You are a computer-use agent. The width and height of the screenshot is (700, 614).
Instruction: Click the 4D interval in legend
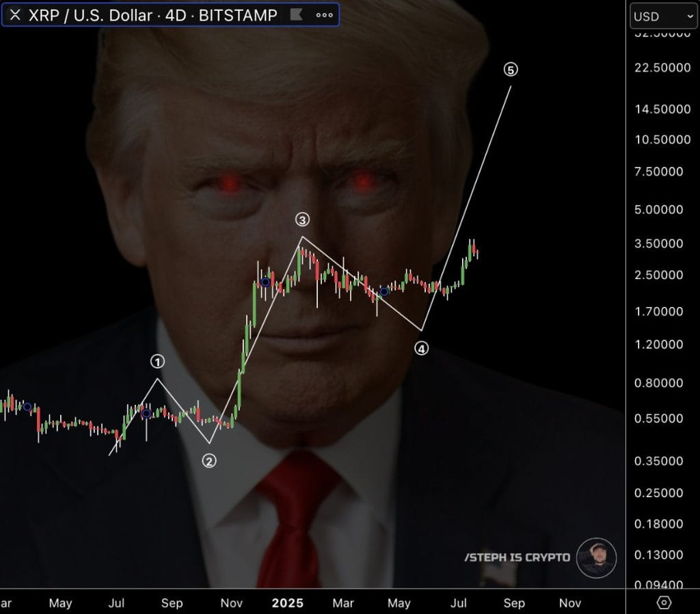tap(176, 15)
